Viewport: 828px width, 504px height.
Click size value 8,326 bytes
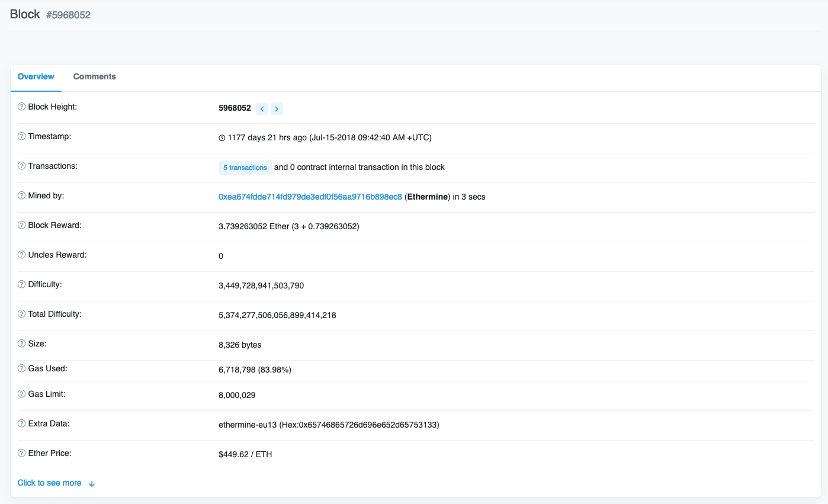tap(240, 345)
